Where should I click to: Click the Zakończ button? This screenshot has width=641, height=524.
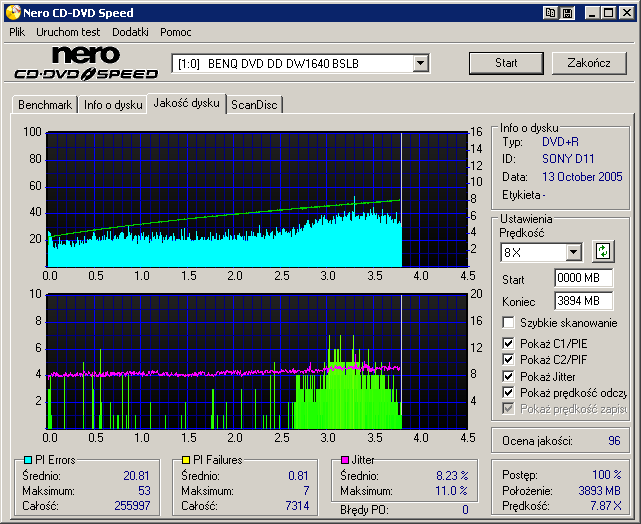pyautogui.click(x=589, y=63)
